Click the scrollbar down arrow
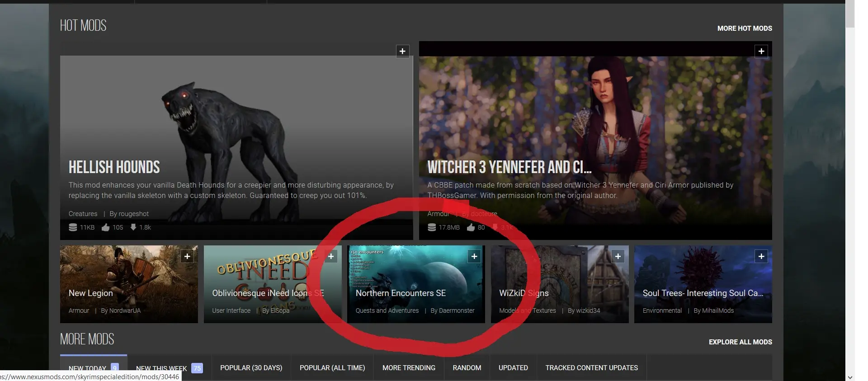The image size is (868, 381). pos(850,377)
